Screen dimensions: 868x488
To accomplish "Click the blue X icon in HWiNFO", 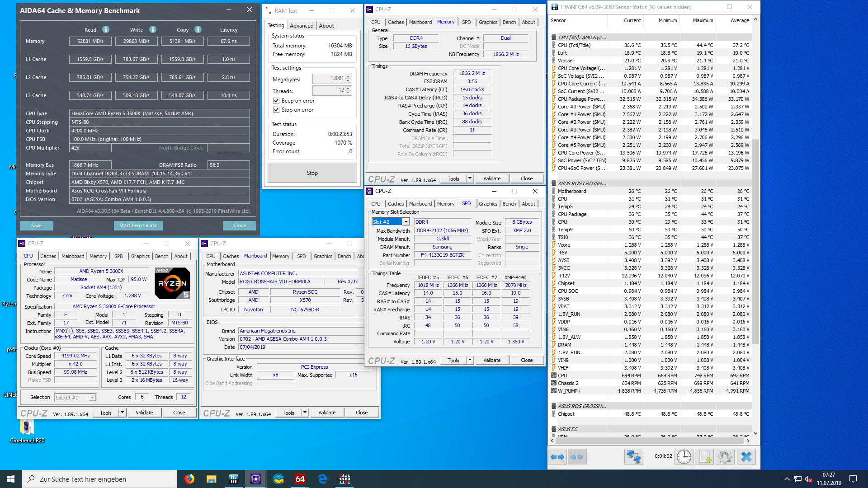I will click(x=746, y=457).
